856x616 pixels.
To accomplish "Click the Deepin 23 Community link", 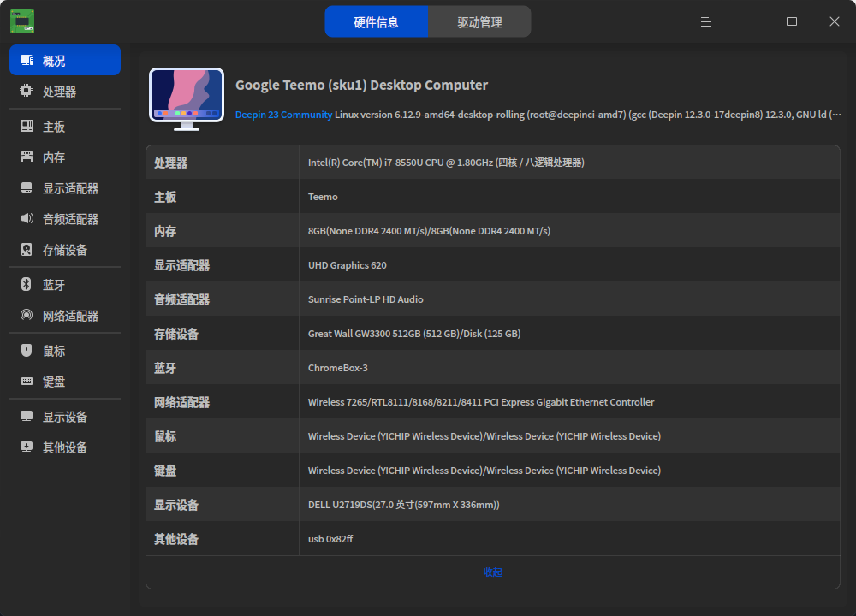I will [283, 115].
